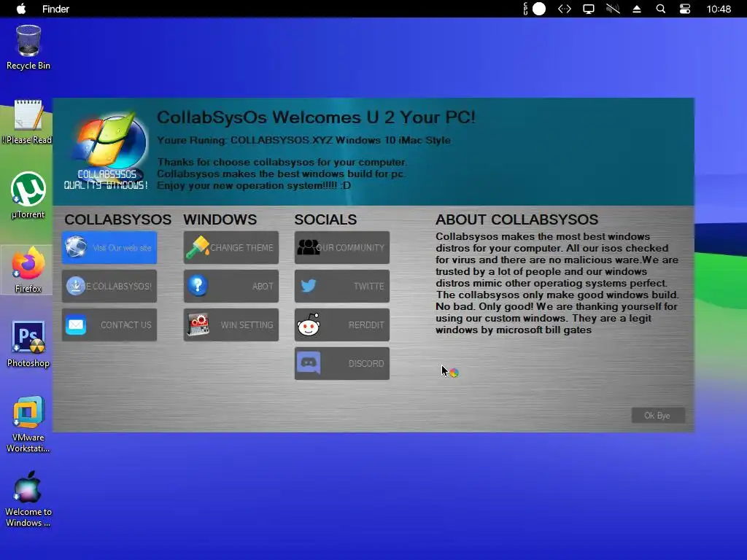Click the paintbrush icon on CHANGE THEME
Image resolution: width=747 pixels, height=560 pixels.
coord(198,247)
